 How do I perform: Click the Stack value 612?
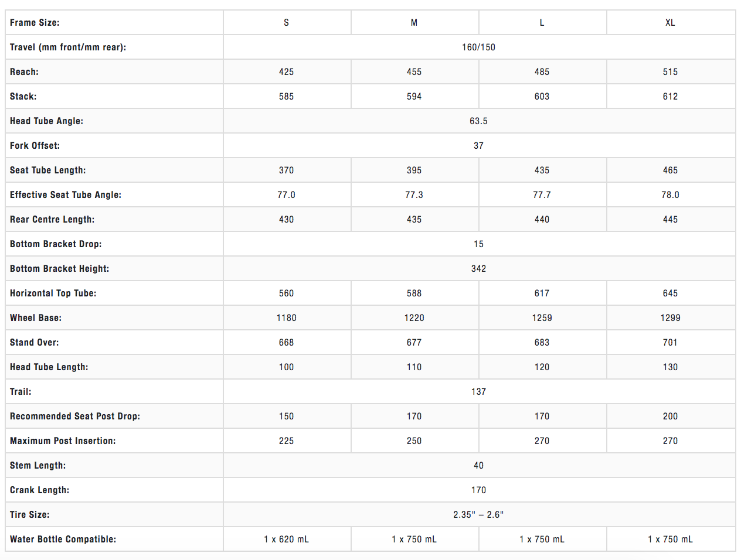670,97
